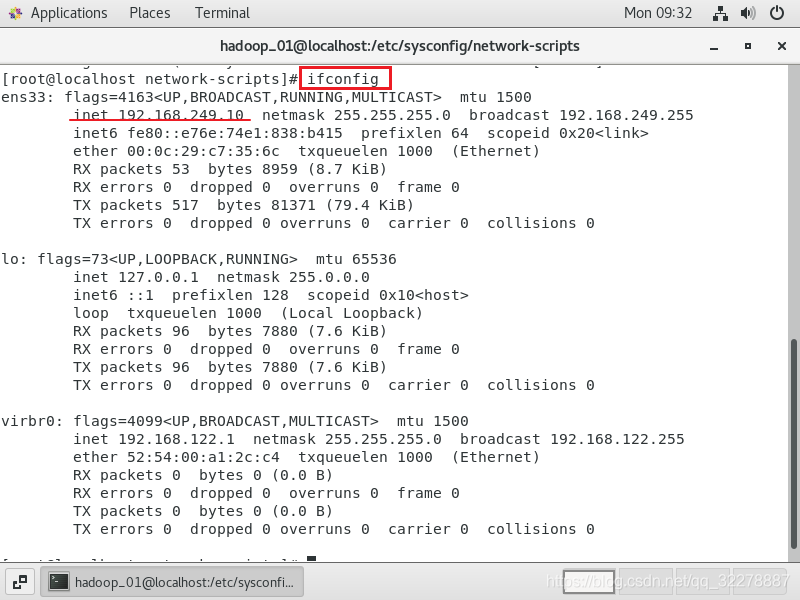Click the broadcast 192.168.249.255 value

[581, 115]
